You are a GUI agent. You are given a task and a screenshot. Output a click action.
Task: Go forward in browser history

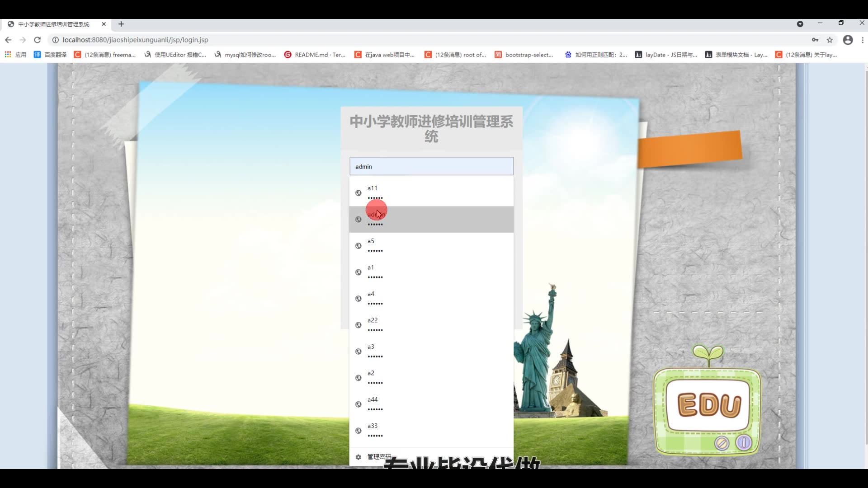coord(23,40)
